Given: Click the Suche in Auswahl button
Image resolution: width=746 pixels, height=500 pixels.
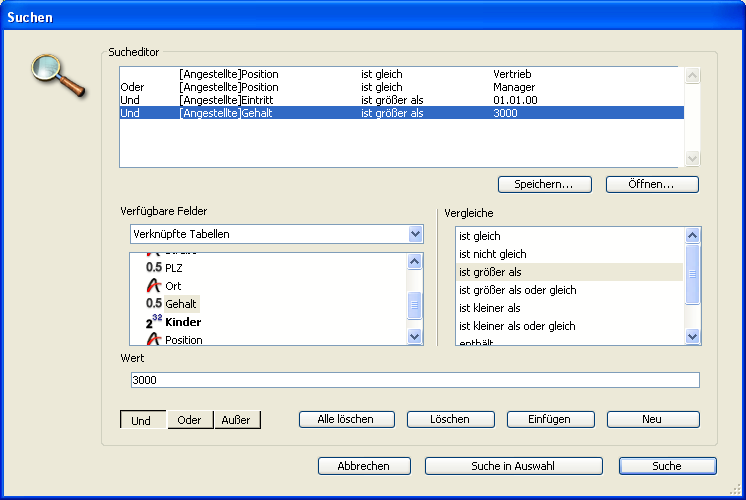Looking at the screenshot, I should (513, 466).
